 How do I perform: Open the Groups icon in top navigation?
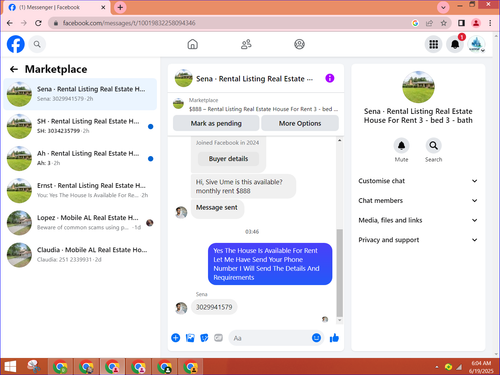point(299,44)
